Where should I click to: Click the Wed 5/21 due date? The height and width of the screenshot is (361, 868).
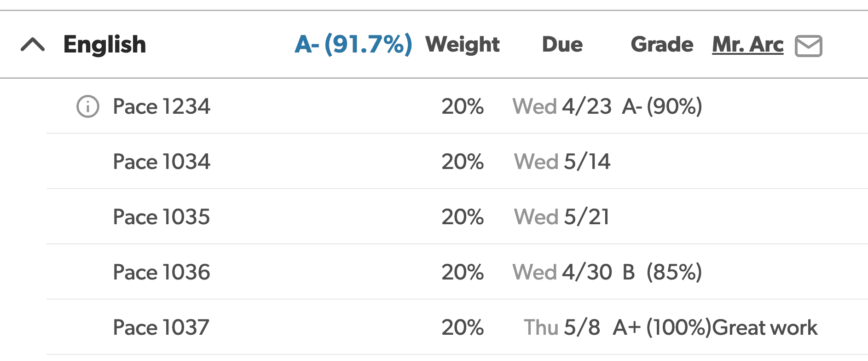coord(562,217)
